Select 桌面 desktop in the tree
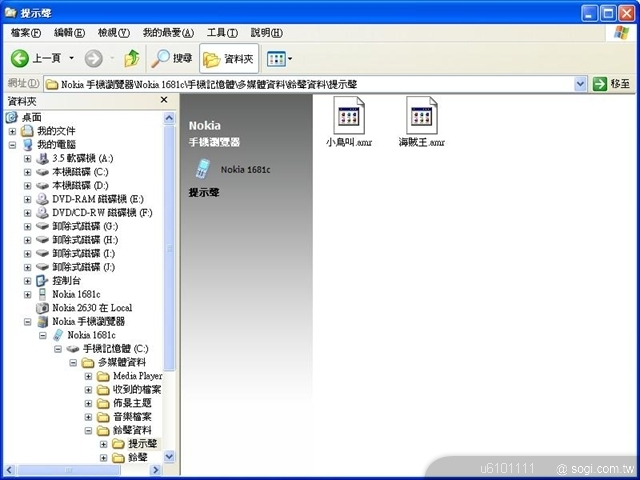640x480 pixels. click(31, 118)
